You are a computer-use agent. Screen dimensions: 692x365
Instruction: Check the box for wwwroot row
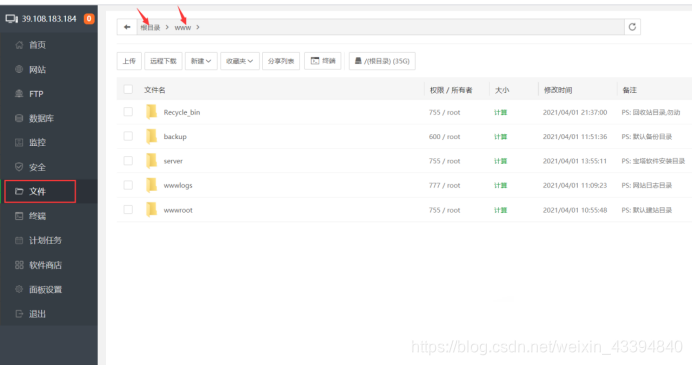(128, 209)
